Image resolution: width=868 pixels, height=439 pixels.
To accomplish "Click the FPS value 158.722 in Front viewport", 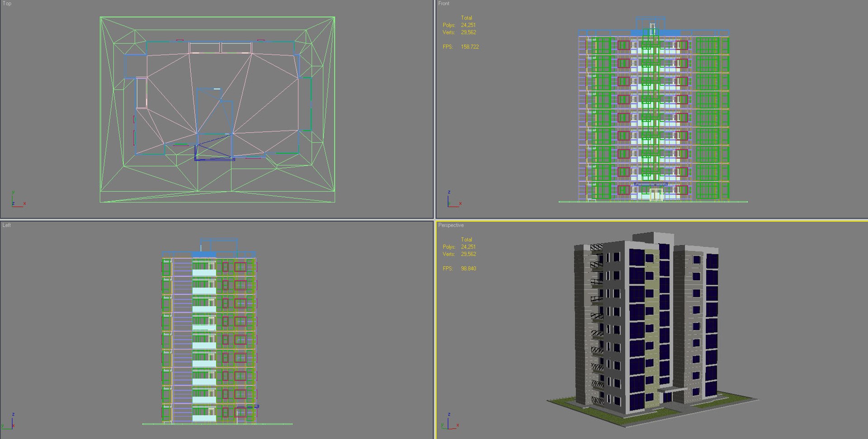I will (x=470, y=47).
